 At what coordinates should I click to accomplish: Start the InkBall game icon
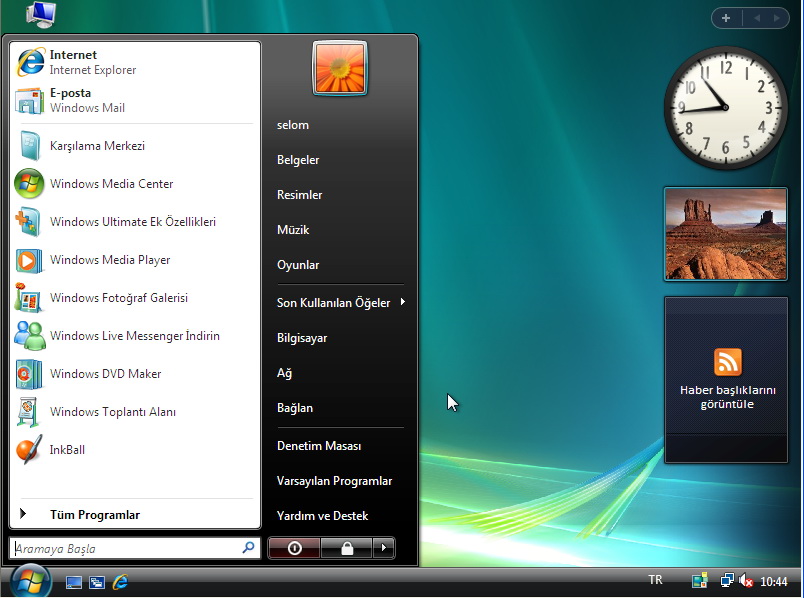coord(29,450)
